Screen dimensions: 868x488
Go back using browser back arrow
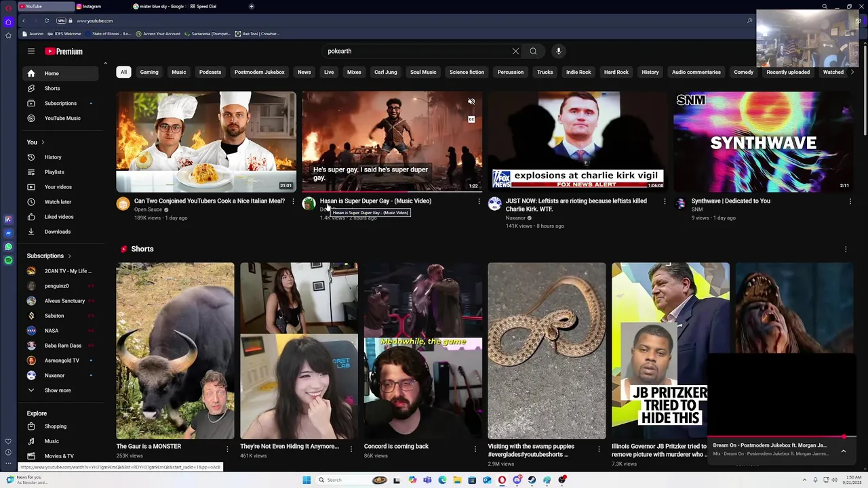tap(24, 21)
